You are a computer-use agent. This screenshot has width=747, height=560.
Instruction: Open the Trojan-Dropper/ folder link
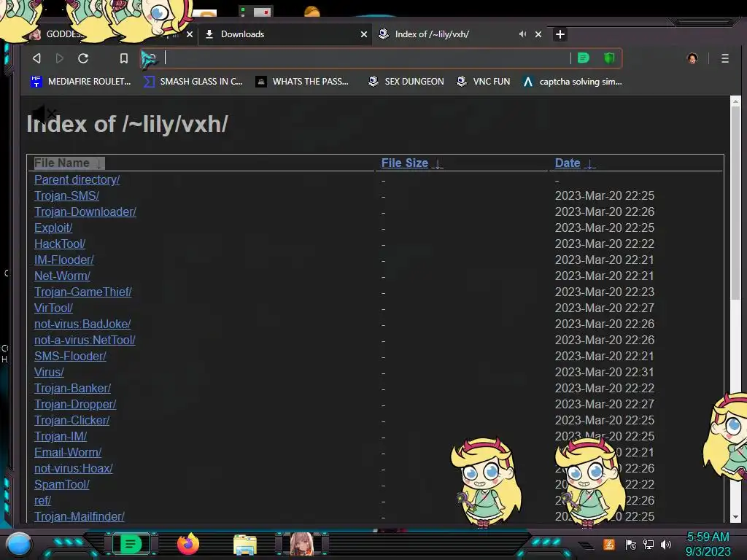(75, 404)
